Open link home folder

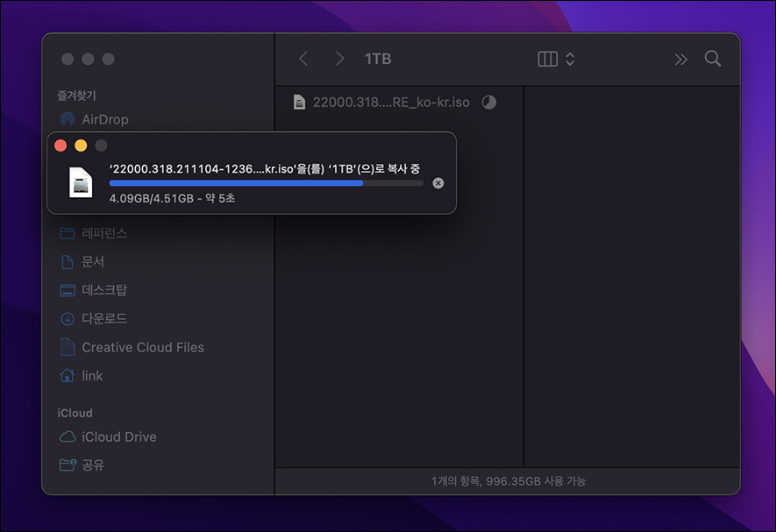pos(93,376)
